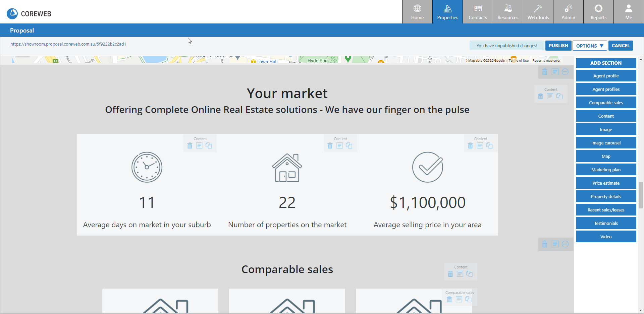
Task: Duplicate the Comparable sales heading content
Action: click(470, 274)
